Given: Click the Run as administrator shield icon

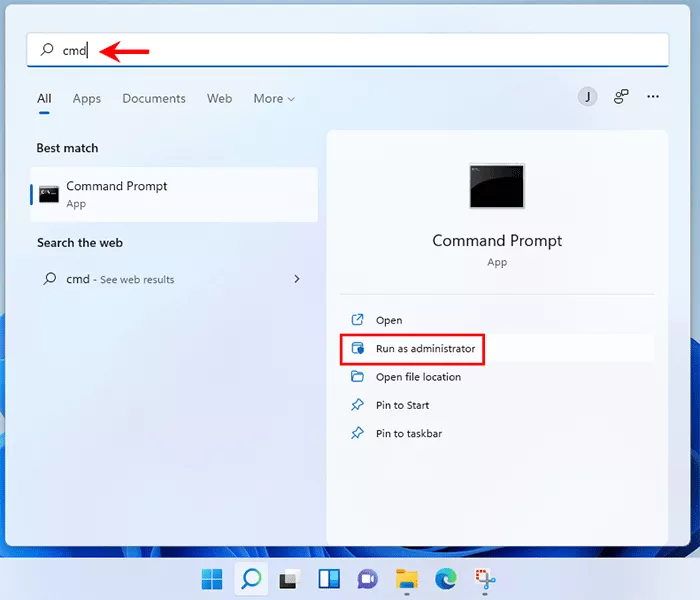Looking at the screenshot, I should [358, 348].
